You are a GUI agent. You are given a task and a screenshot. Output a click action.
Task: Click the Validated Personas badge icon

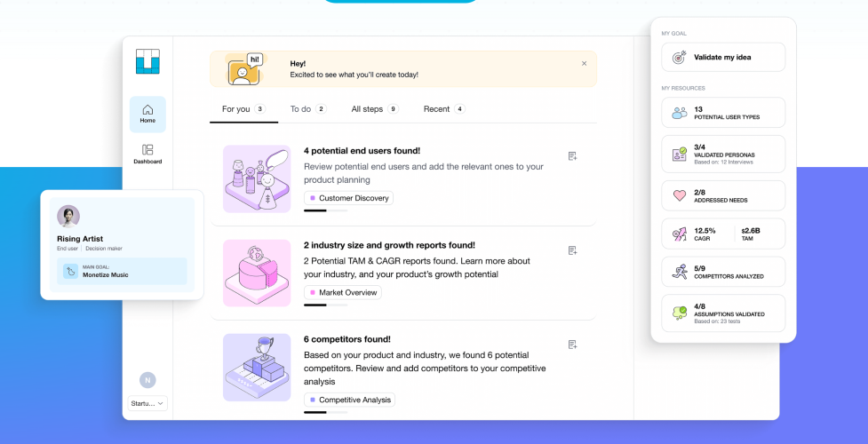pos(680,155)
